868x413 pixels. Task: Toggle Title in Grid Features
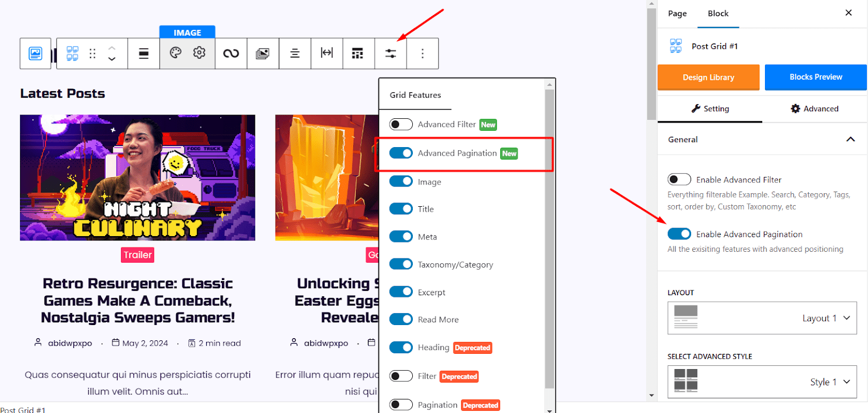tap(401, 208)
